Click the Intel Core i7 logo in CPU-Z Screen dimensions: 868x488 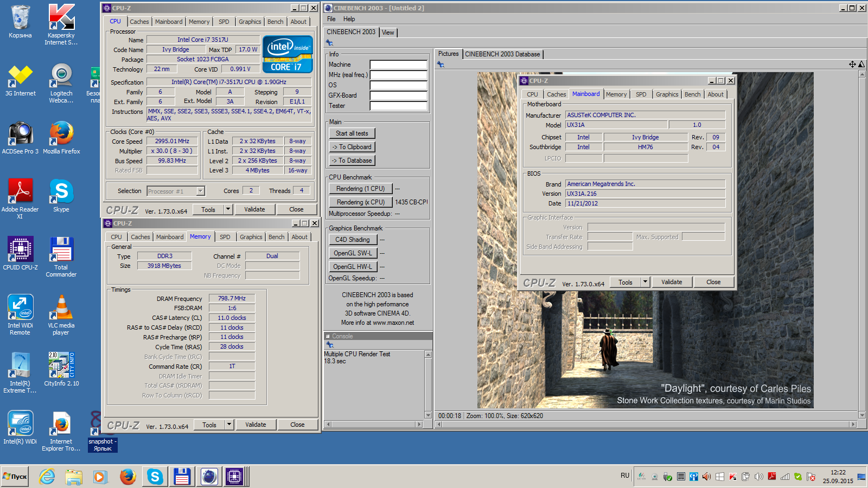288,54
